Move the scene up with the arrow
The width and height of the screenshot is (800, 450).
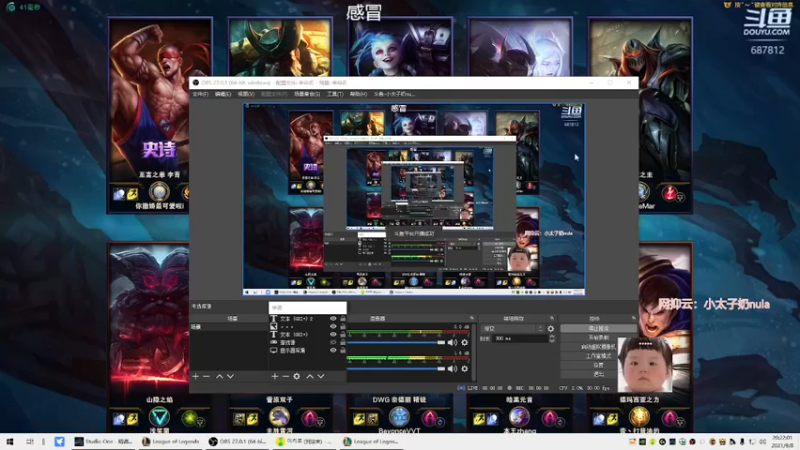pos(219,376)
